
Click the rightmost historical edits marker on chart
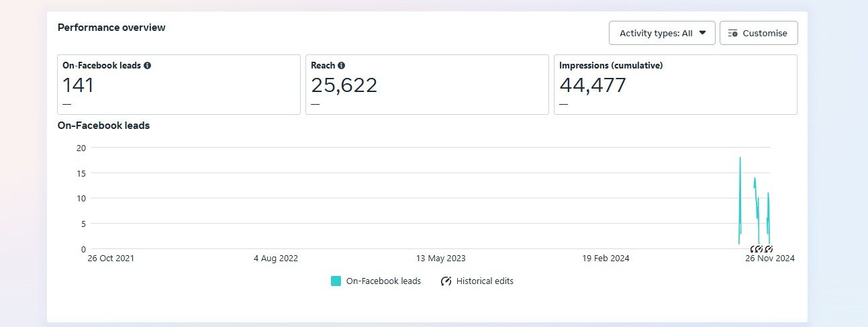pos(769,249)
